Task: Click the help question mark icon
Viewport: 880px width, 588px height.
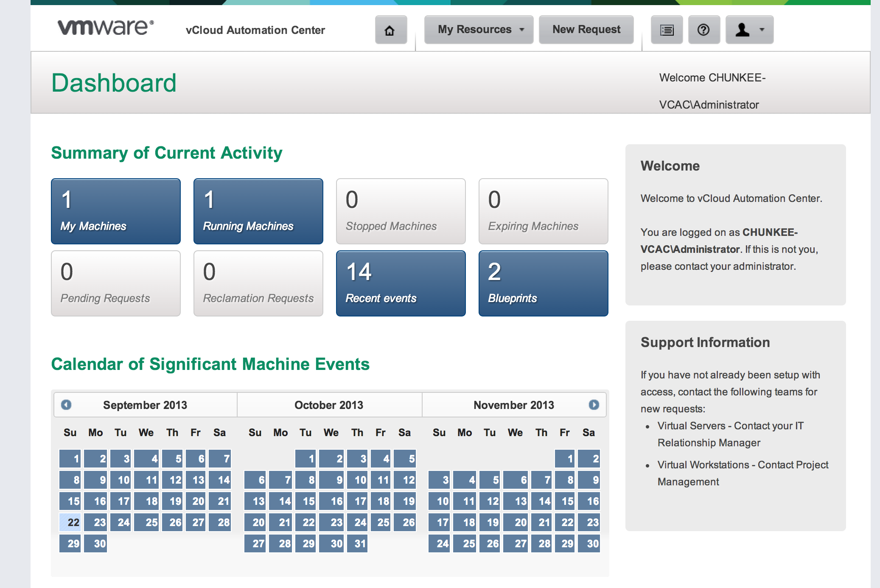Action: 703,30
